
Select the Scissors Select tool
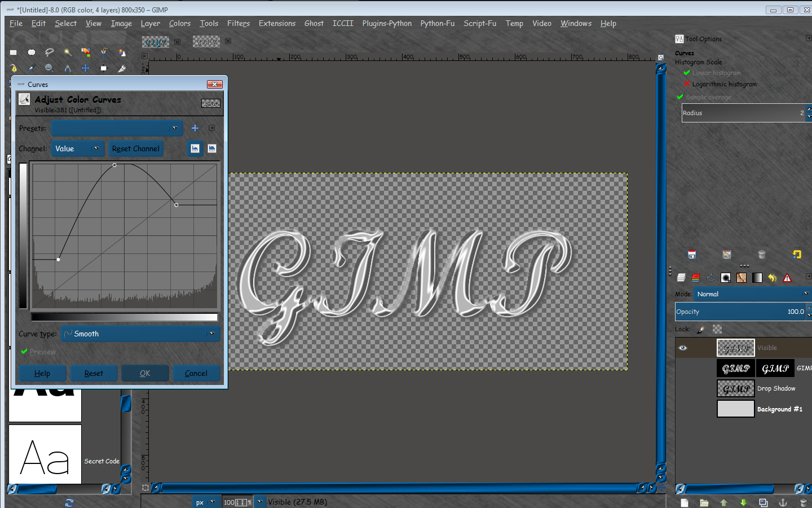(104, 52)
